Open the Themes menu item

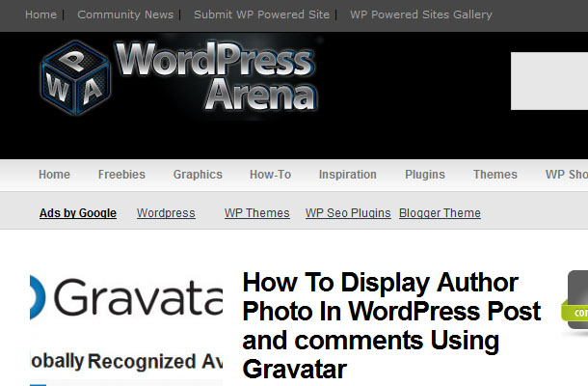pos(495,175)
